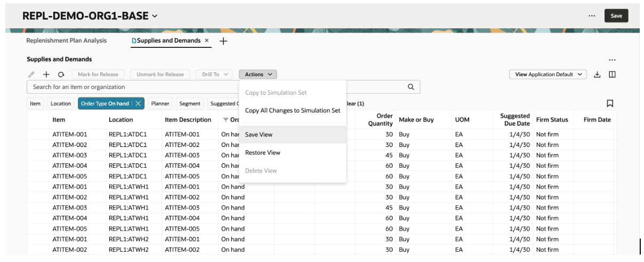644x262 pixels.
Task: Open the View Application Default dropdown
Action: click(x=548, y=75)
